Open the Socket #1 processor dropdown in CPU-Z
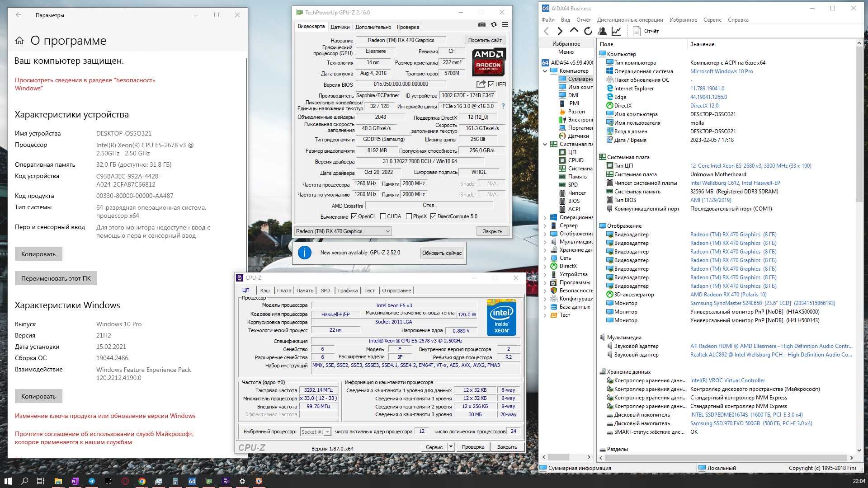868x488 pixels. [316, 432]
